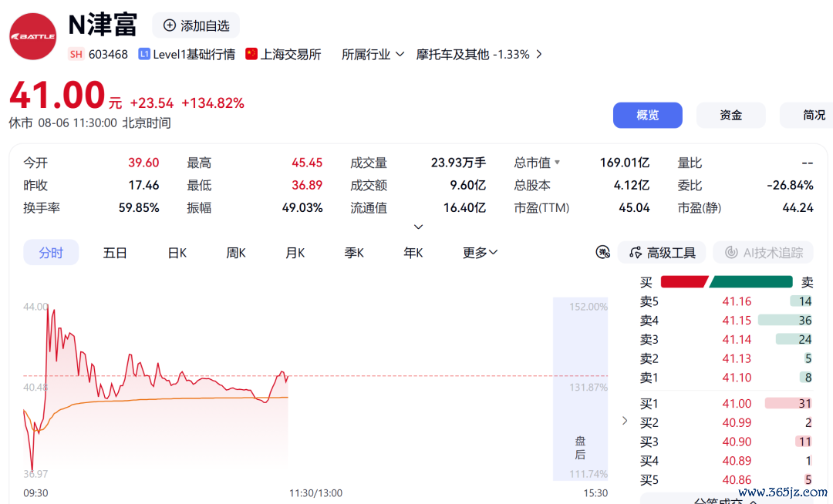Expand the 所属行业 dropdown
This screenshot has height=504, width=833.
(373, 54)
